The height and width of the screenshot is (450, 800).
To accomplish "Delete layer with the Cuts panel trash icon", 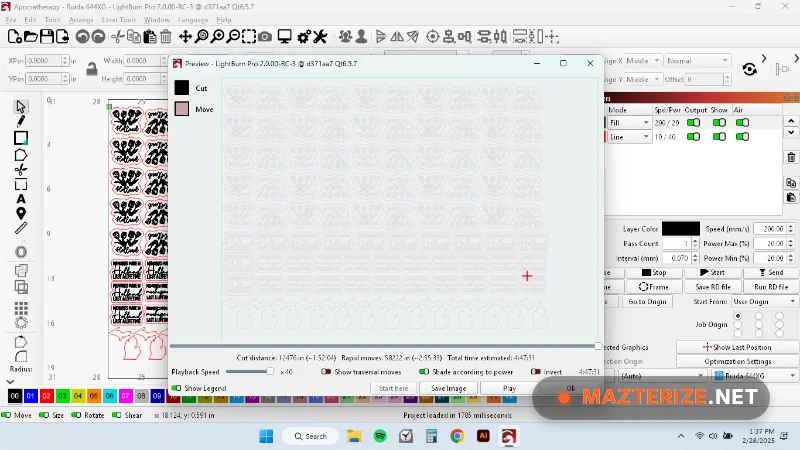I will point(791,157).
